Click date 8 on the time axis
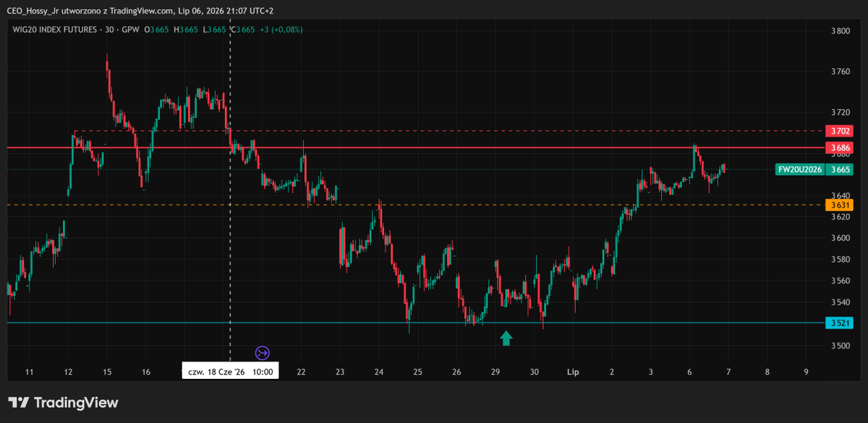The height and width of the screenshot is (423, 868). pyautogui.click(x=767, y=372)
